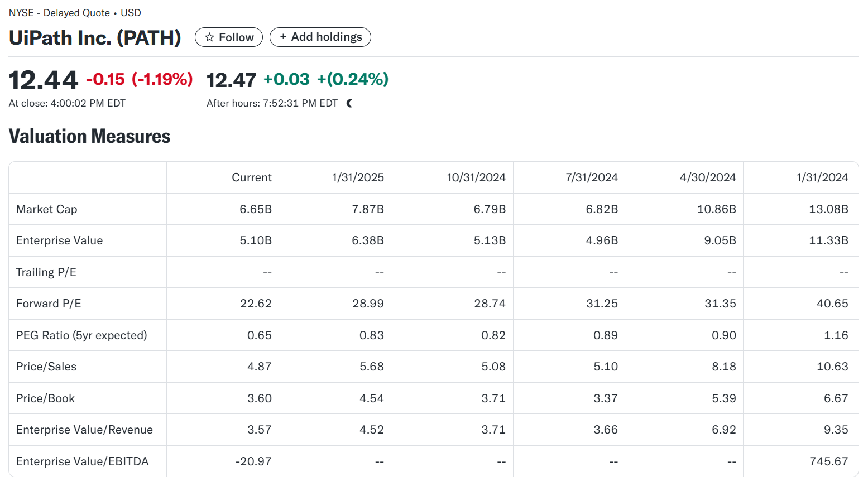The height and width of the screenshot is (486, 868).
Task: Click EV/Revenue value 3.57
Action: coord(260,430)
